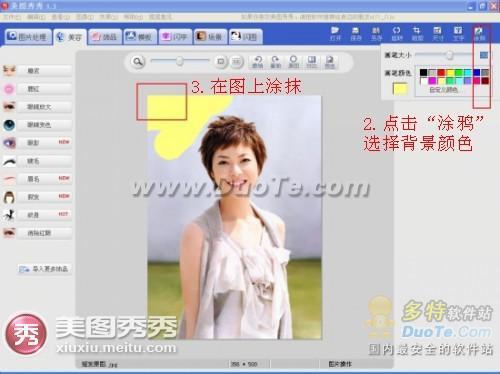
Task: Open the 眼睛放大 (enlarge eyes) button
Action: [45, 107]
